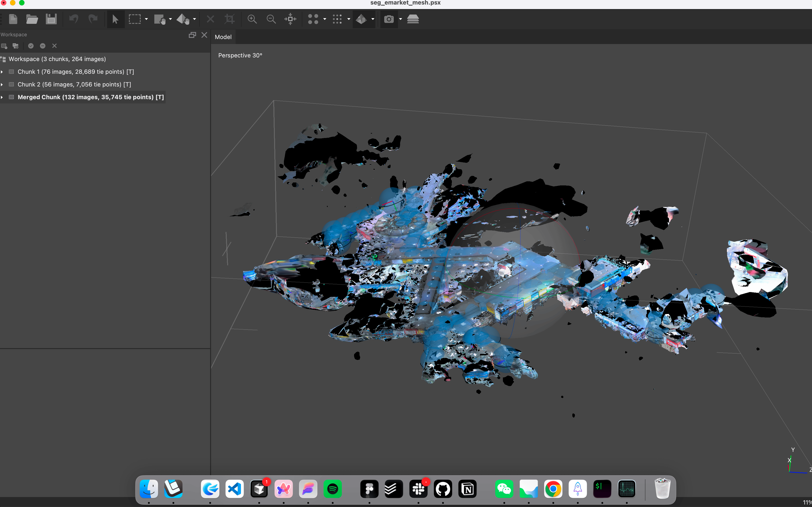This screenshot has width=812, height=507.
Task: Undo the last action
Action: tap(74, 19)
